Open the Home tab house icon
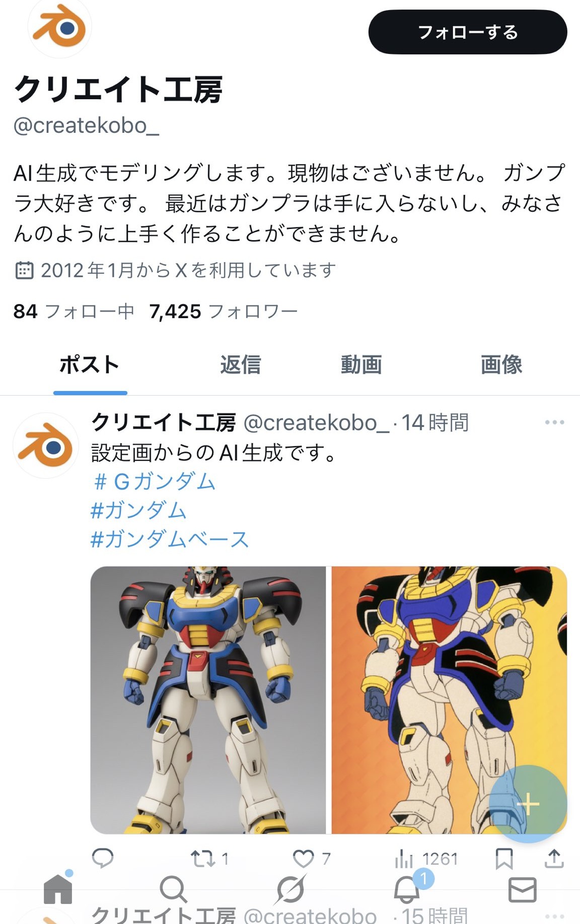This screenshot has height=924, width=580. [58, 888]
